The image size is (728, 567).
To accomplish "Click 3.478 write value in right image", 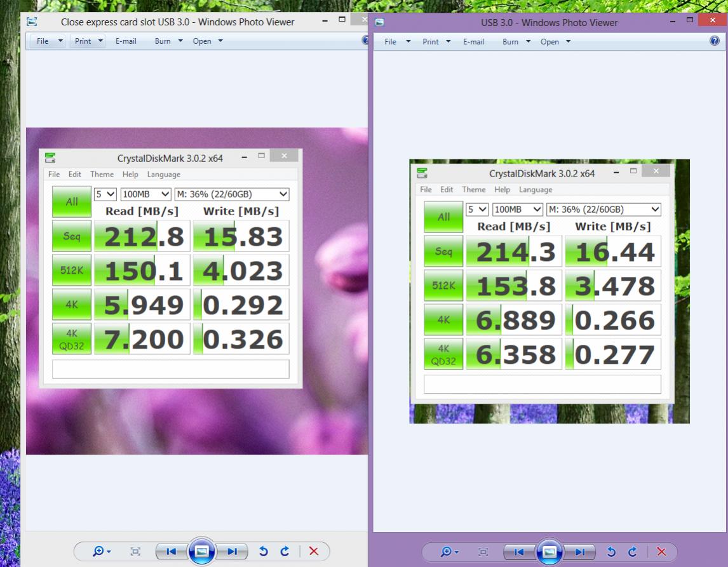I will tap(613, 286).
